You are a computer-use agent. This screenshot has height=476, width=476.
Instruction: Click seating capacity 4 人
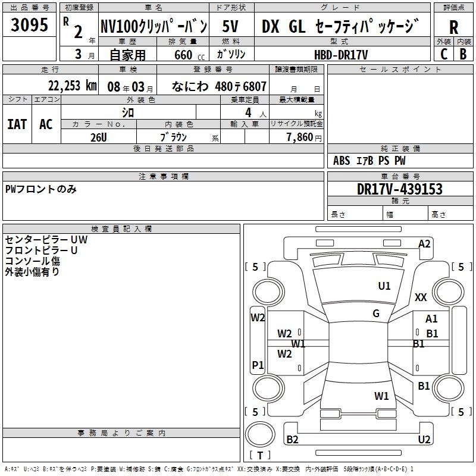click(255, 113)
